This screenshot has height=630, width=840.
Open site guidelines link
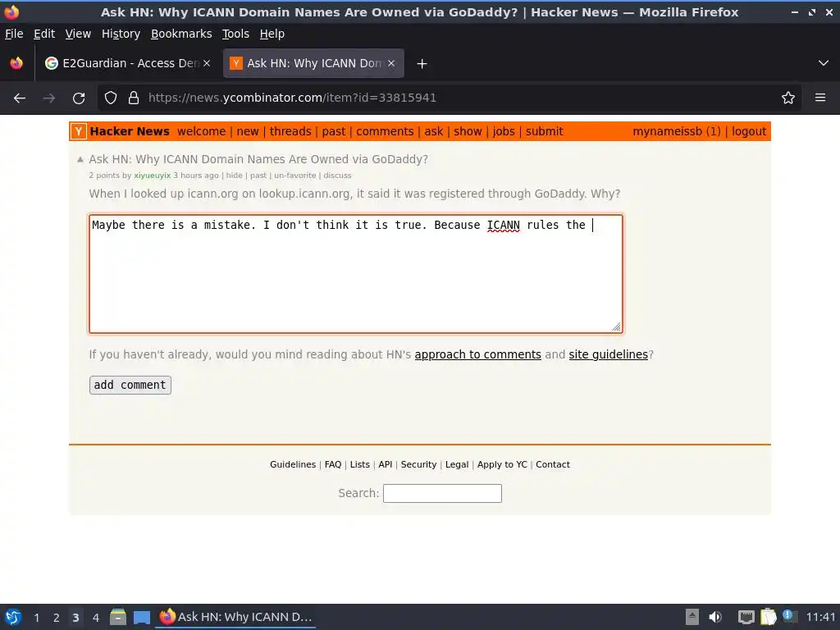[608, 354]
